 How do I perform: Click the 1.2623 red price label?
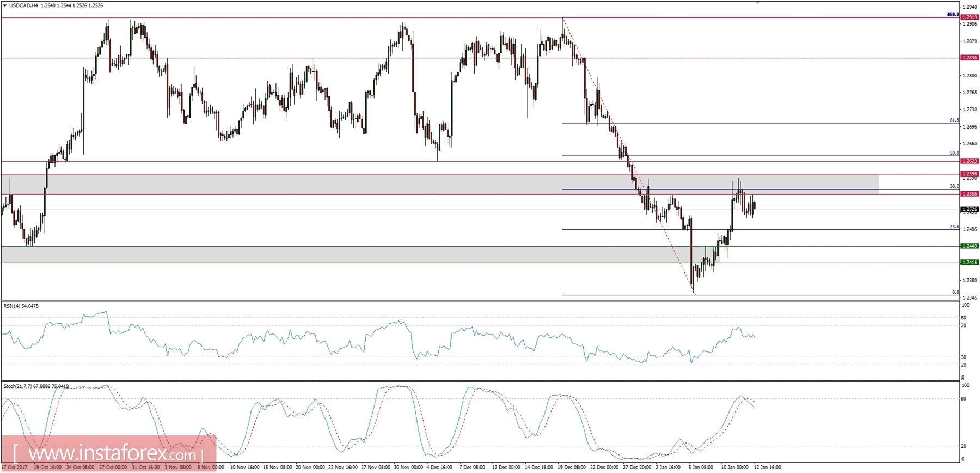coord(969,161)
